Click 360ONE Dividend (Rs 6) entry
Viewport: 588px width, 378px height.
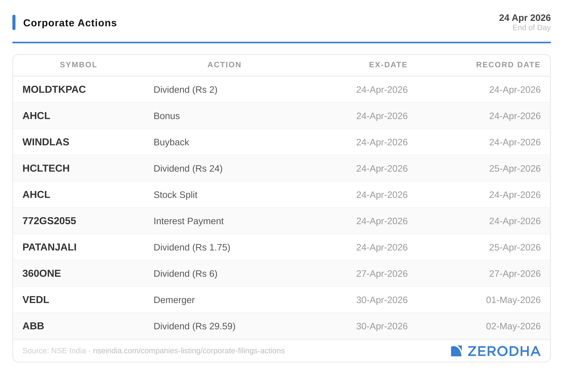[185, 274]
